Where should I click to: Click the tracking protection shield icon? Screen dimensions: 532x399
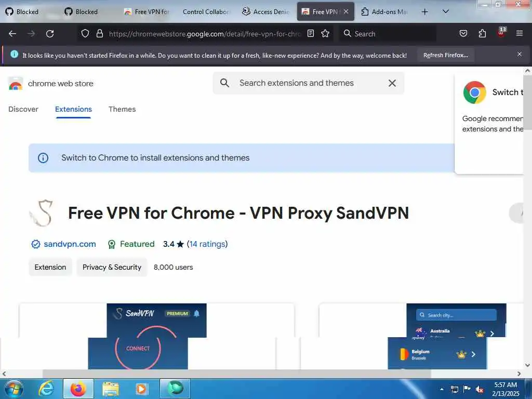pyautogui.click(x=85, y=33)
